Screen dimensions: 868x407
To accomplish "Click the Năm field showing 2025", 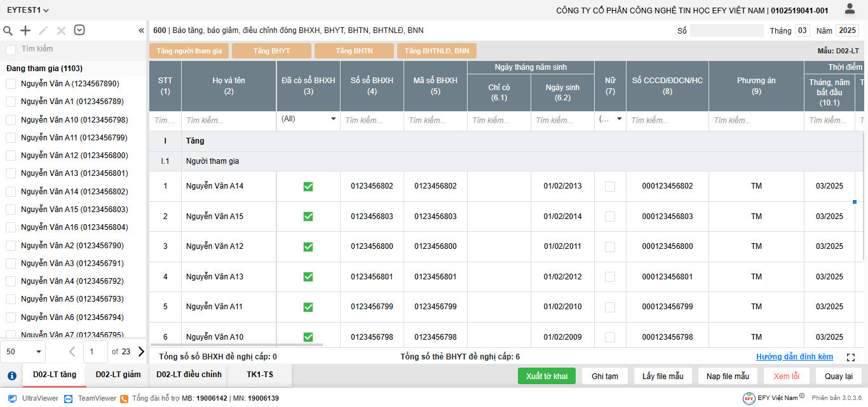I will pyautogui.click(x=847, y=30).
